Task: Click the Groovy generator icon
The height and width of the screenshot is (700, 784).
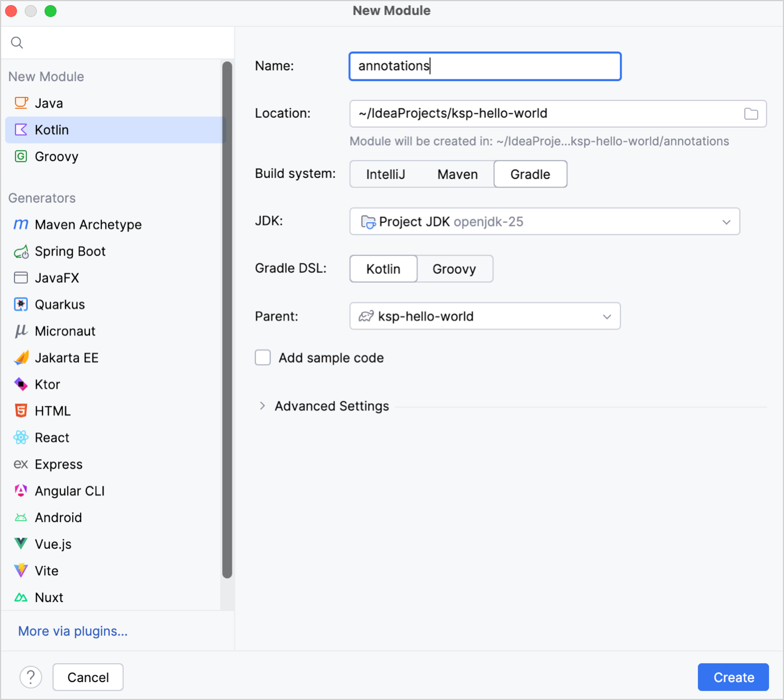Action: pyautogui.click(x=20, y=156)
